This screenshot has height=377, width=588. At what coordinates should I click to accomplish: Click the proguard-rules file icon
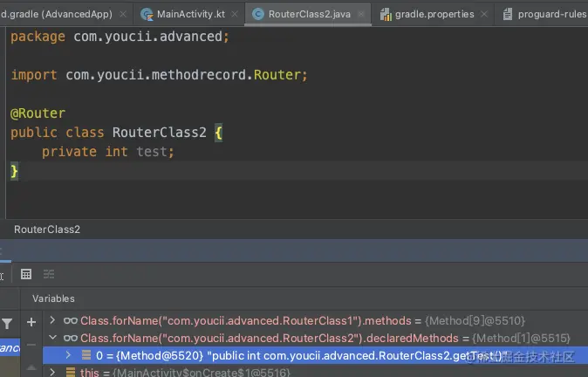pyautogui.click(x=508, y=14)
